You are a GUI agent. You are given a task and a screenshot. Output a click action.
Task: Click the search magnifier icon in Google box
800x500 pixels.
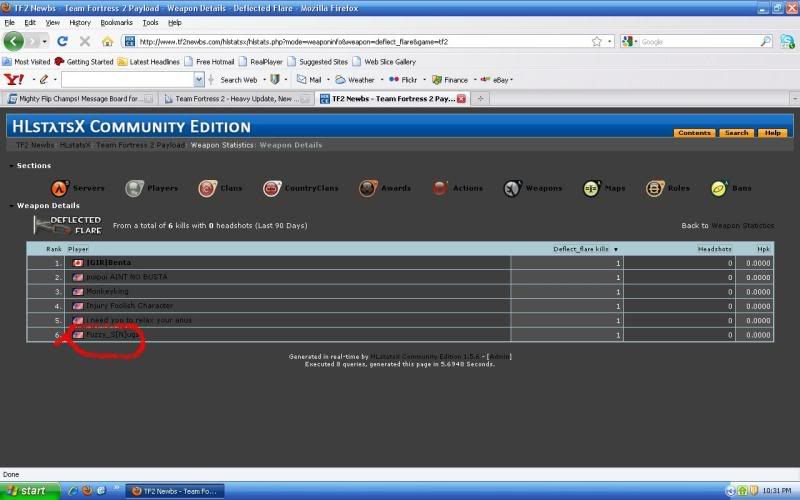click(766, 41)
